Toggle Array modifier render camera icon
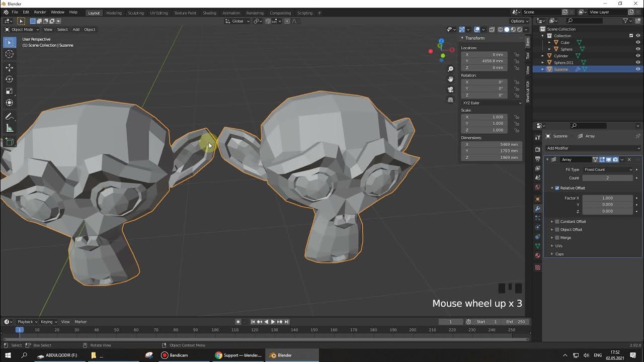The width and height of the screenshot is (644, 362). point(615,159)
